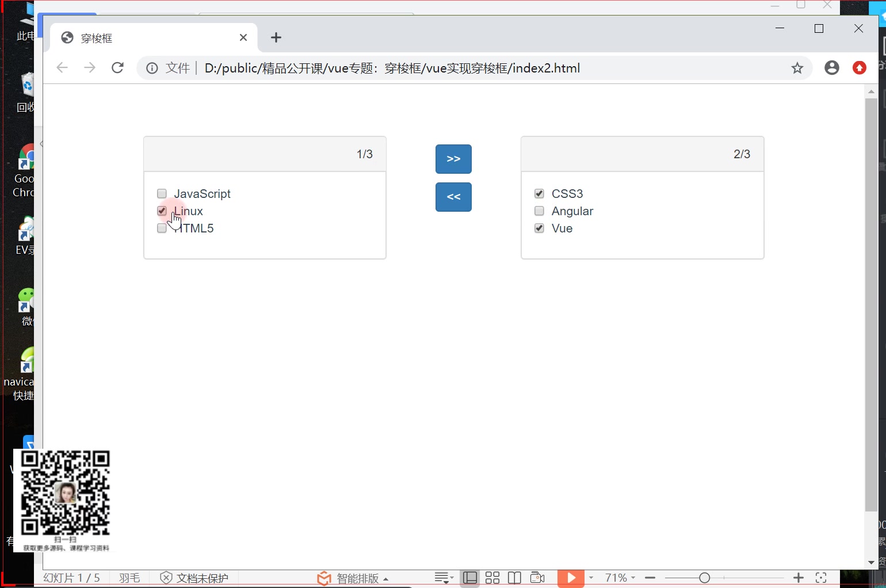Open a new tab with plus icon
886x588 pixels.
pos(276,37)
